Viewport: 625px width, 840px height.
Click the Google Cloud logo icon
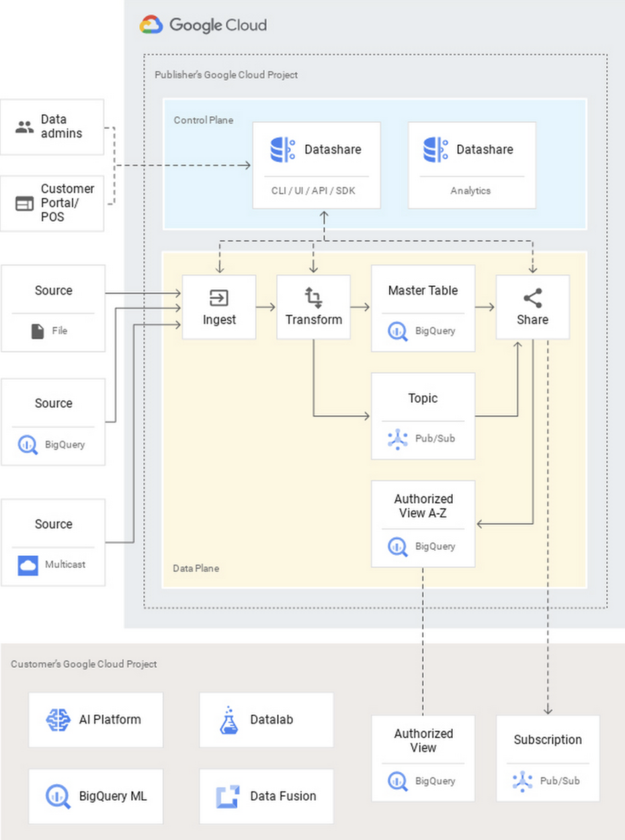pos(151,25)
